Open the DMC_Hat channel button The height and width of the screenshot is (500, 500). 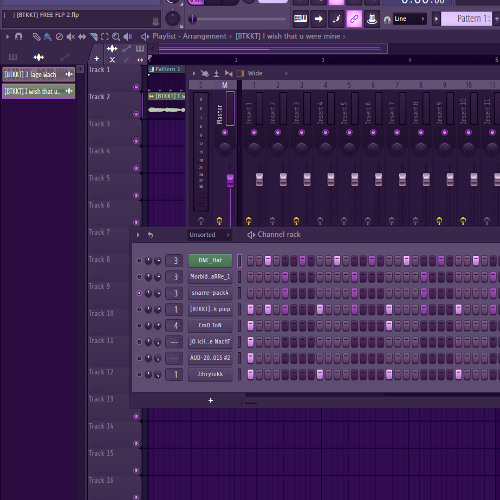pyautogui.click(x=210, y=260)
